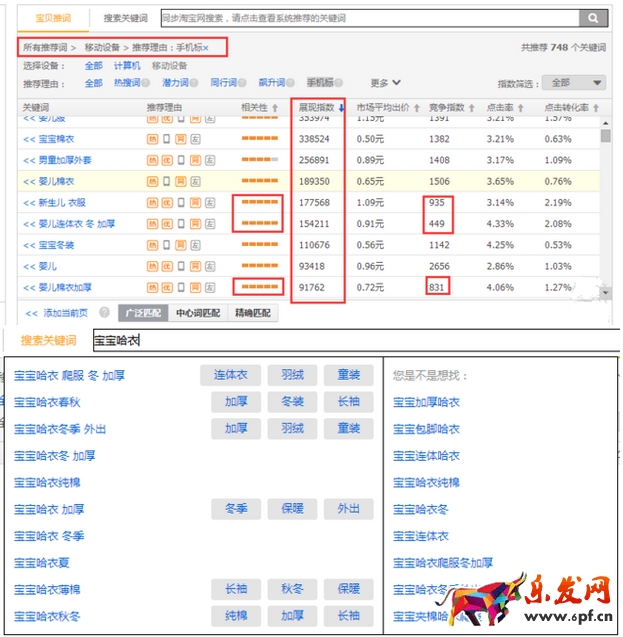Screen dimensions: 623x637
Task: Click the 同 icon in 新生儿 衣服 row
Action: click(195, 202)
